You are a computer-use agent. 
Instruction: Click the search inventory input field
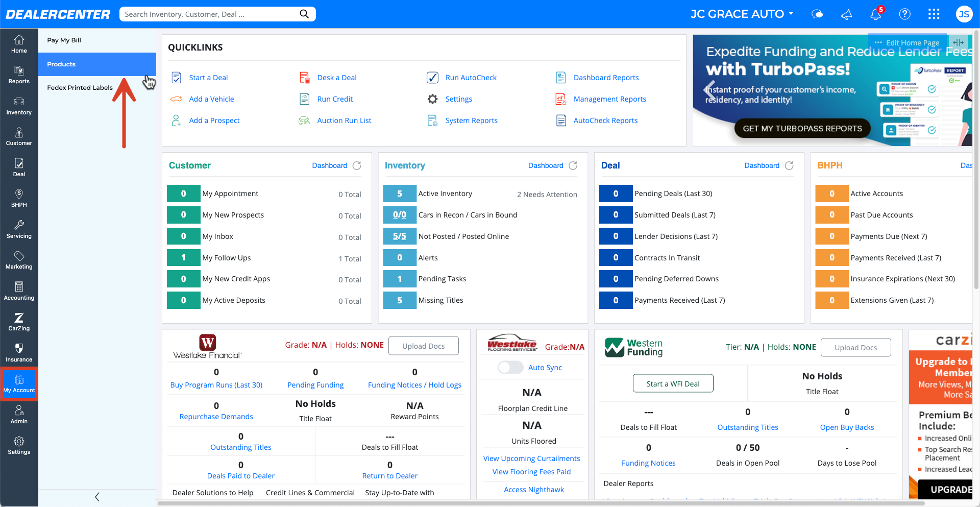209,14
